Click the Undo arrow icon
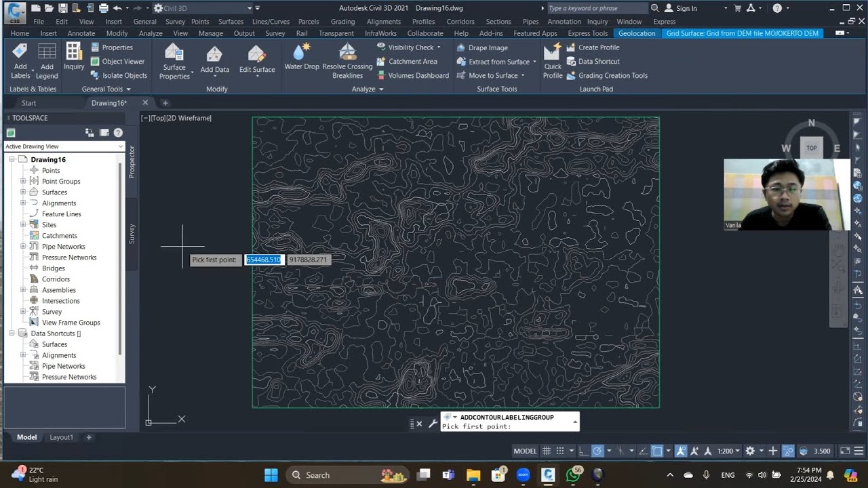 117,8
